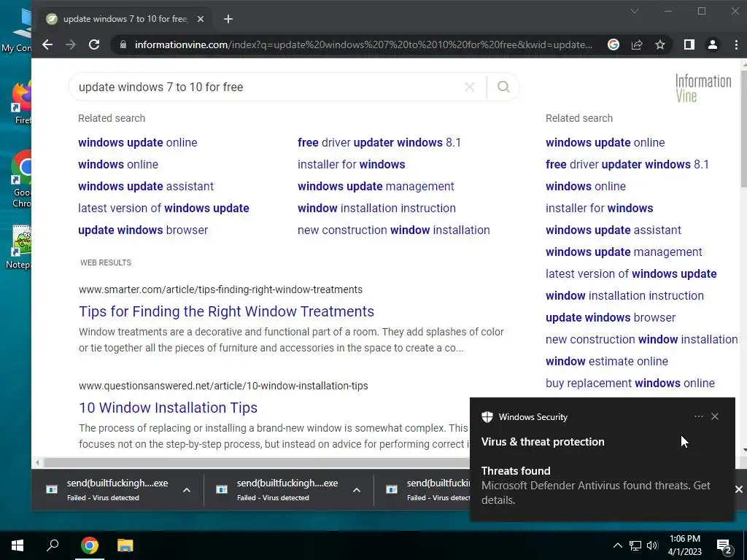The height and width of the screenshot is (560, 747).
Task: Open the Chrome profile menu
Action: pos(712,44)
